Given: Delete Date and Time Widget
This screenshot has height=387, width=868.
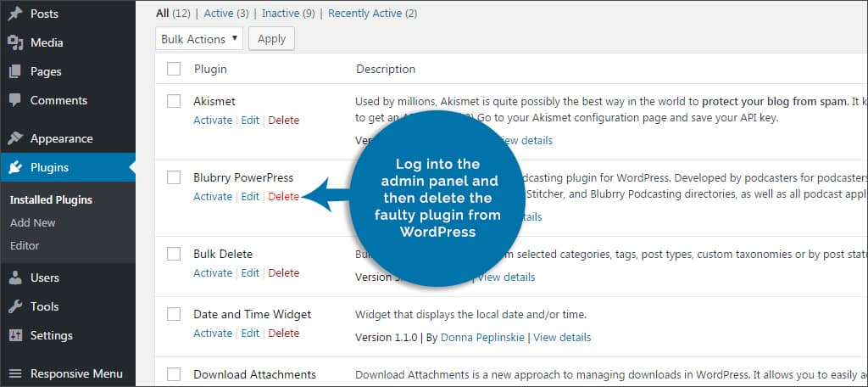Looking at the screenshot, I should [x=284, y=334].
